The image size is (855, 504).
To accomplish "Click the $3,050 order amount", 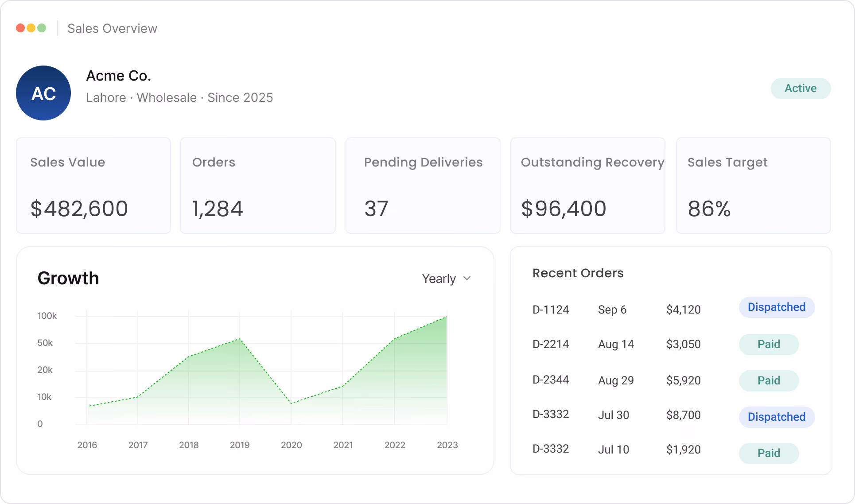I will (684, 344).
